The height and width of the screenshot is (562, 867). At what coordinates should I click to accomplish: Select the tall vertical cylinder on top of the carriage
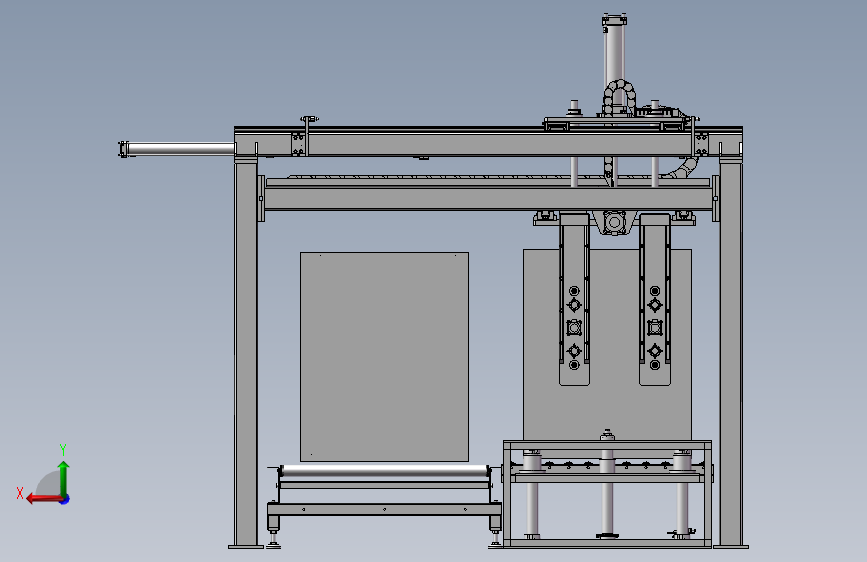click(x=614, y=53)
